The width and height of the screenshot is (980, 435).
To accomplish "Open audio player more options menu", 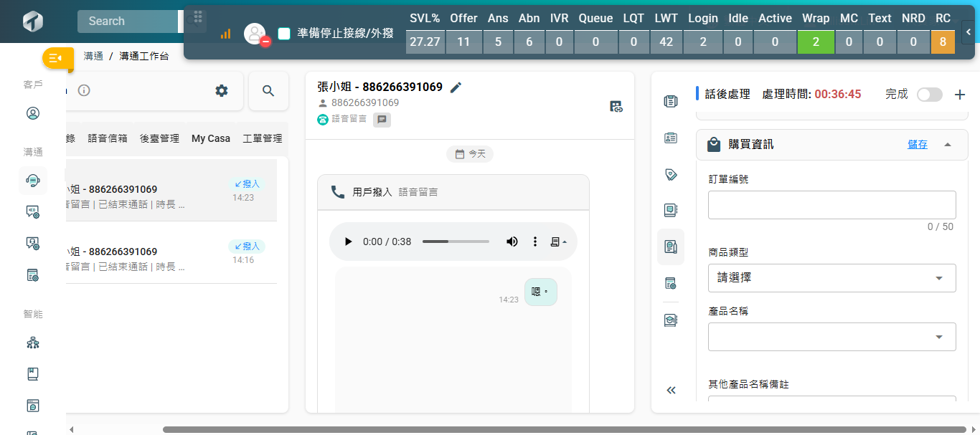I will pyautogui.click(x=534, y=242).
